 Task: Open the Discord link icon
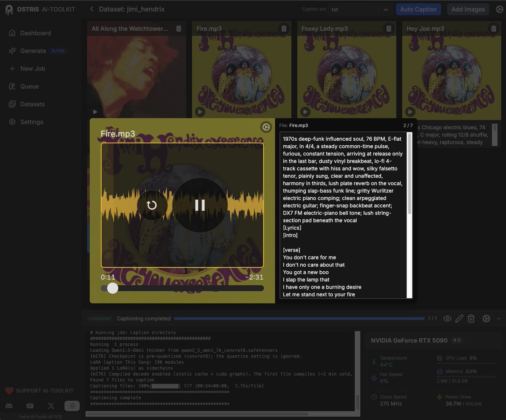coord(9,406)
